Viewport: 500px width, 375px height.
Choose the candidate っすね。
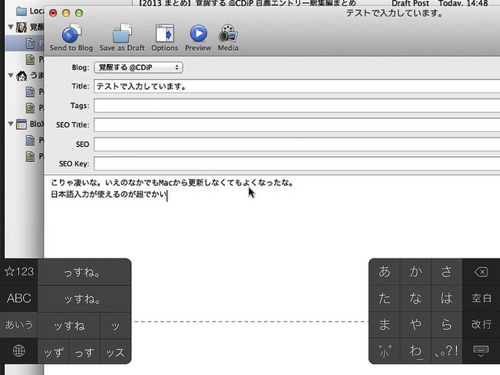(x=84, y=272)
